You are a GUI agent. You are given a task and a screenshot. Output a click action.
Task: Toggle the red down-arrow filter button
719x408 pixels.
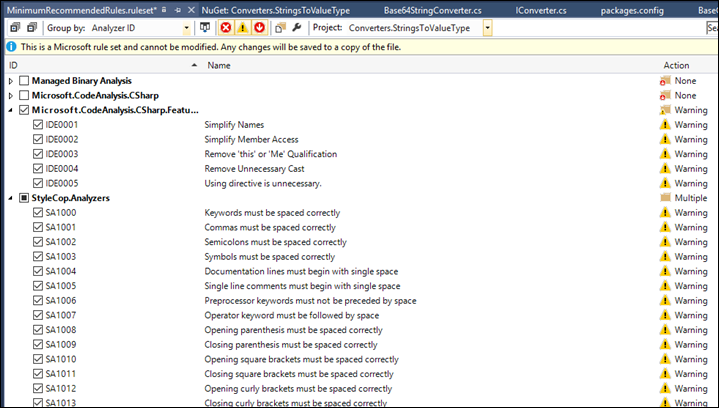260,28
